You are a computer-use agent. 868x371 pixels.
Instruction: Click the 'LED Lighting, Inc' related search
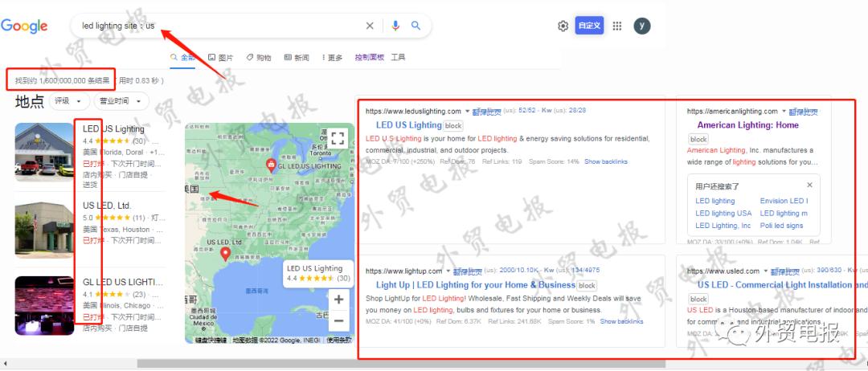click(723, 225)
